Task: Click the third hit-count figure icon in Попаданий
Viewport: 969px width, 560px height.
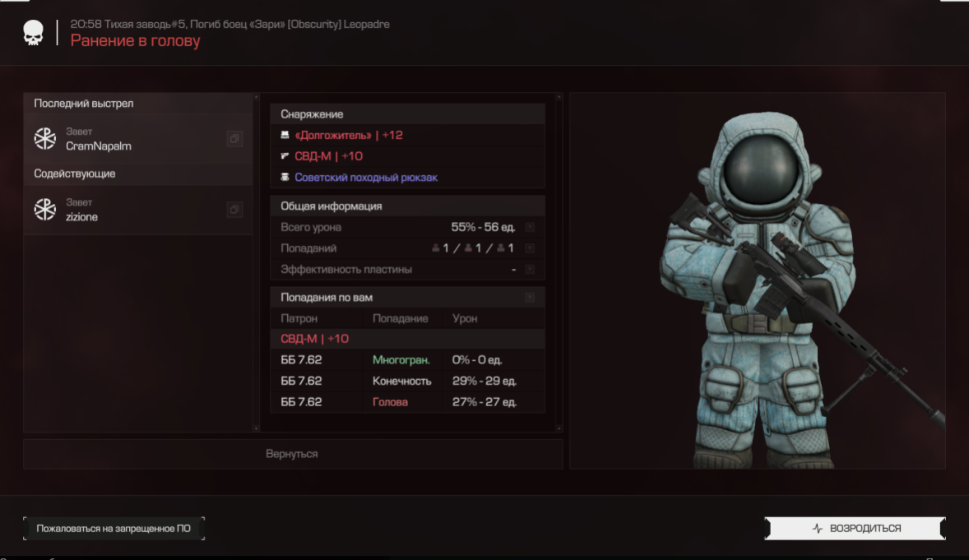Action: [x=501, y=248]
